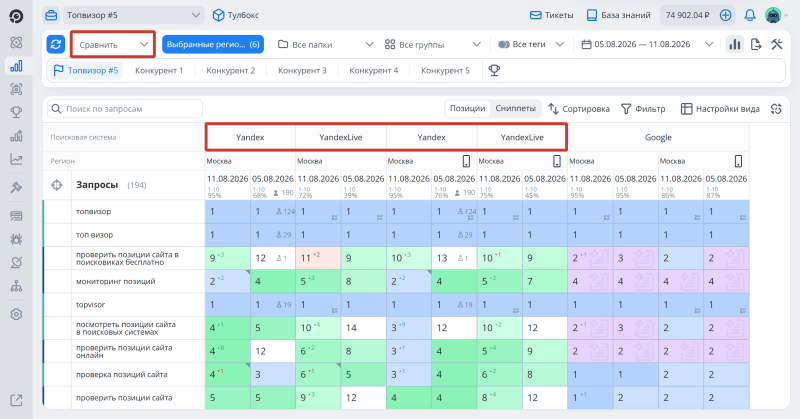Switch view to Сниппеты
Screen dimensions: 800x419
click(x=515, y=108)
